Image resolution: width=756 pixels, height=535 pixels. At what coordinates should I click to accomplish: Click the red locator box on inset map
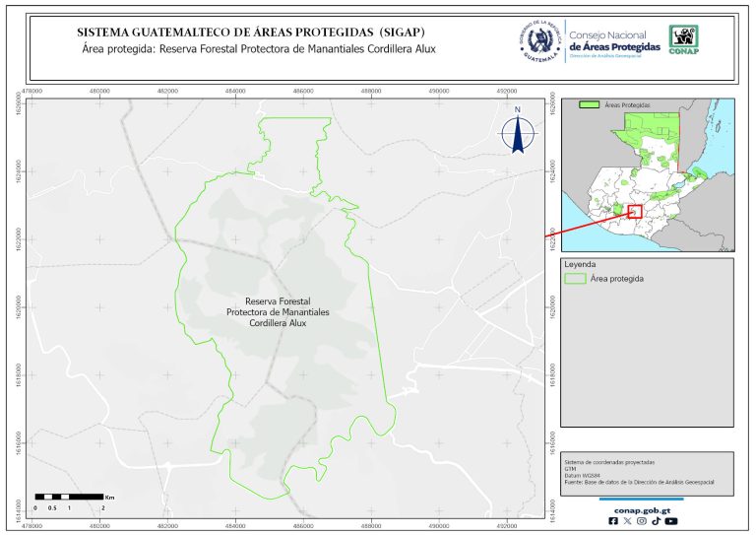tap(634, 211)
